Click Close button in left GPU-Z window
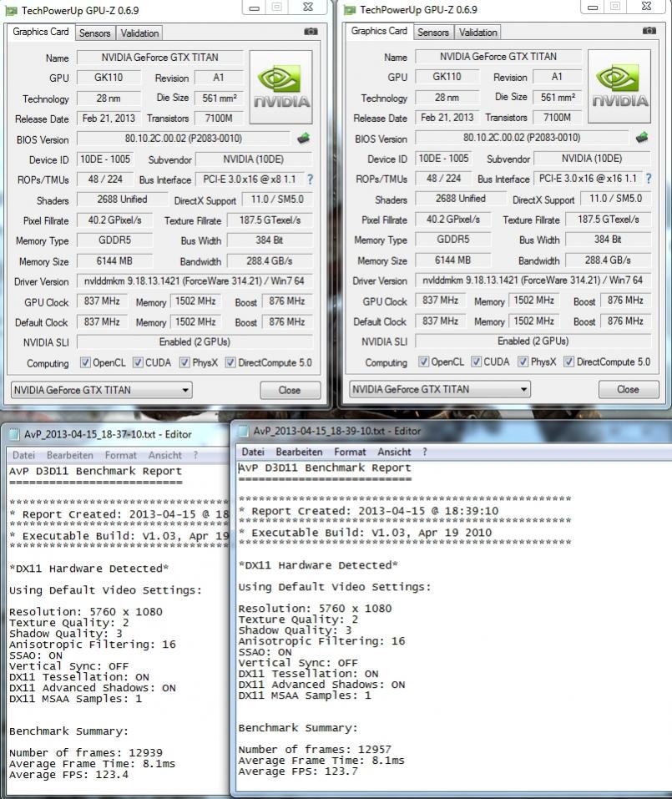Screen dimensions: 672x799 click(290, 391)
